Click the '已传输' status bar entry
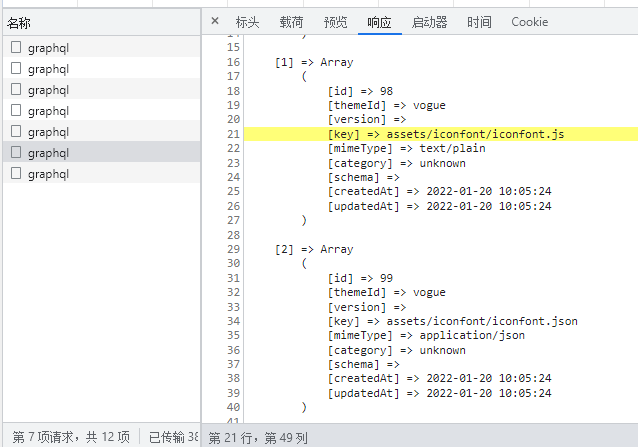The image size is (638, 447). pos(173,437)
